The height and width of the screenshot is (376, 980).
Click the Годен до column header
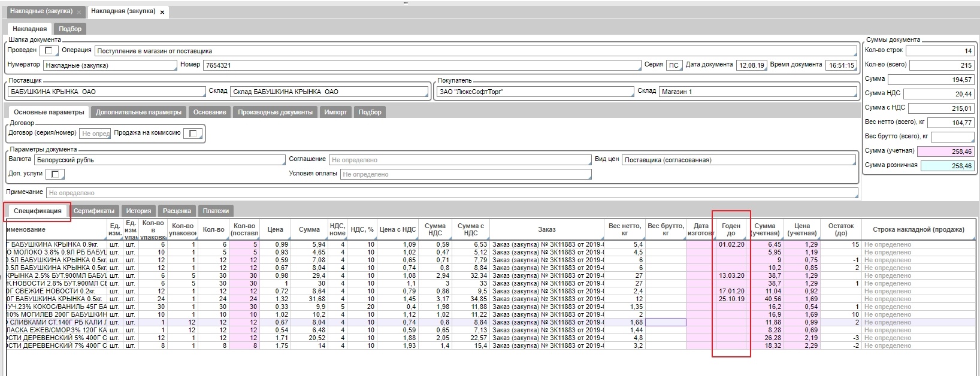tap(731, 229)
